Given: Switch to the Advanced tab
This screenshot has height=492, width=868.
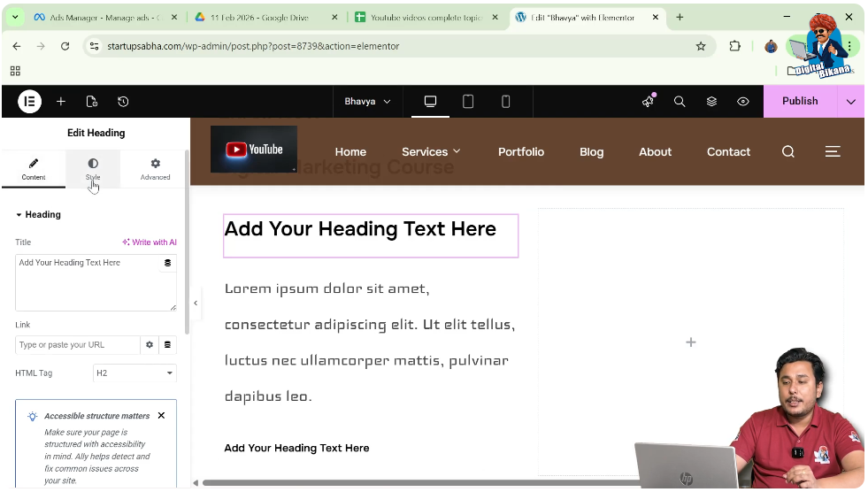Looking at the screenshot, I should [155, 169].
